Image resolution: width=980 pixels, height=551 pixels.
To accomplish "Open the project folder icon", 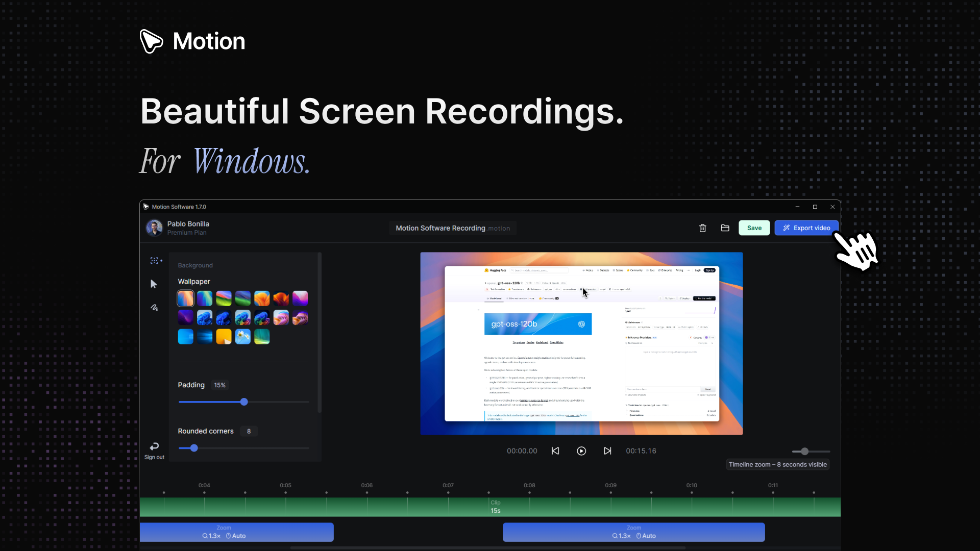I will (x=725, y=228).
